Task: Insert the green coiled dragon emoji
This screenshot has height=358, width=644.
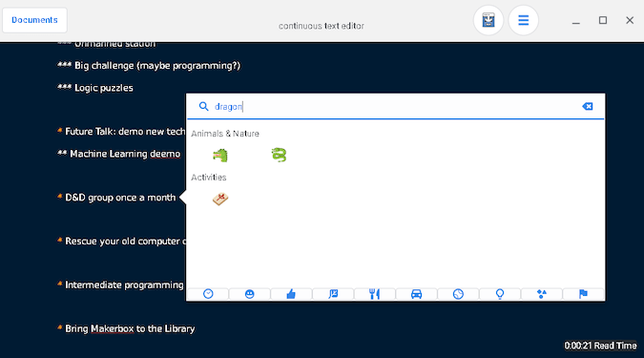Action: pyautogui.click(x=279, y=155)
